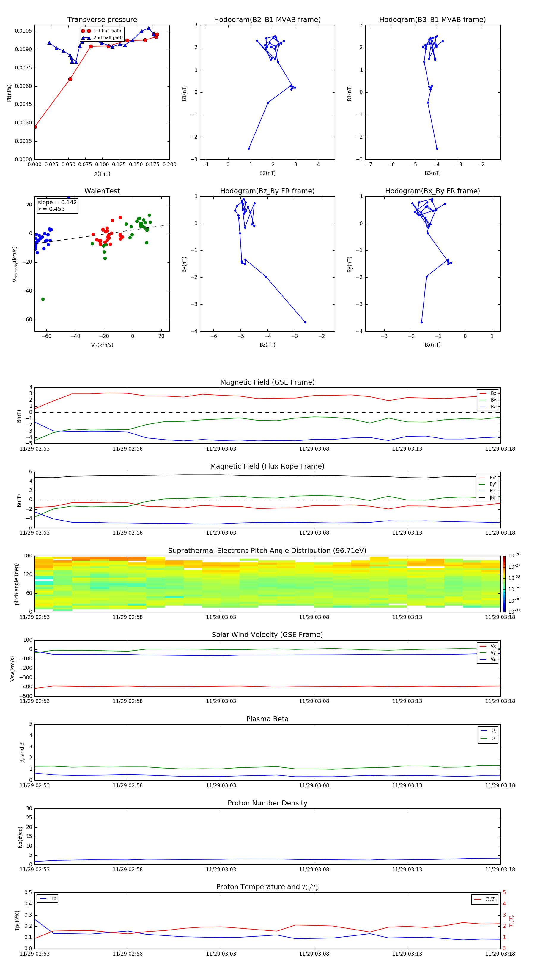Click the "Bx'" legend entry in Flux Rope panel
This screenshot has height=980, width=535.
tap(487, 478)
